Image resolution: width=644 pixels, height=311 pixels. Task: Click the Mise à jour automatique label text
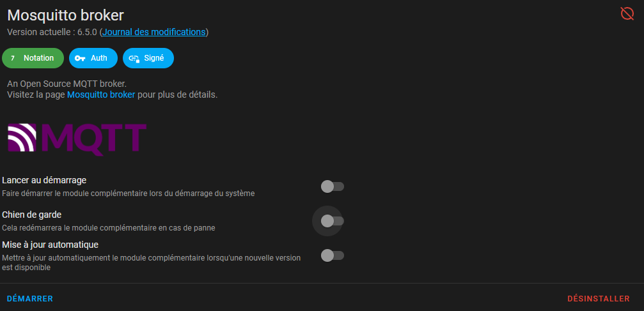pos(50,245)
